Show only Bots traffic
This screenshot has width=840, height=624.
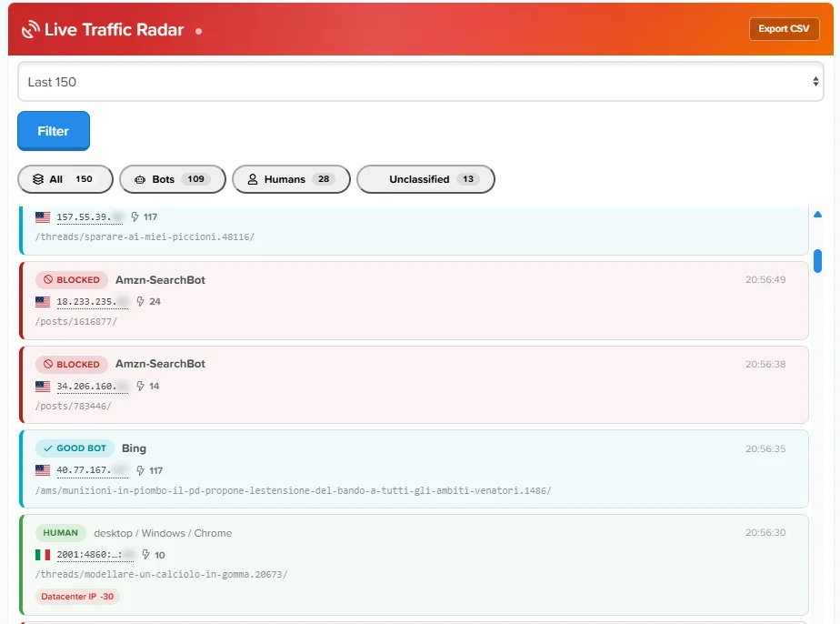click(x=173, y=179)
